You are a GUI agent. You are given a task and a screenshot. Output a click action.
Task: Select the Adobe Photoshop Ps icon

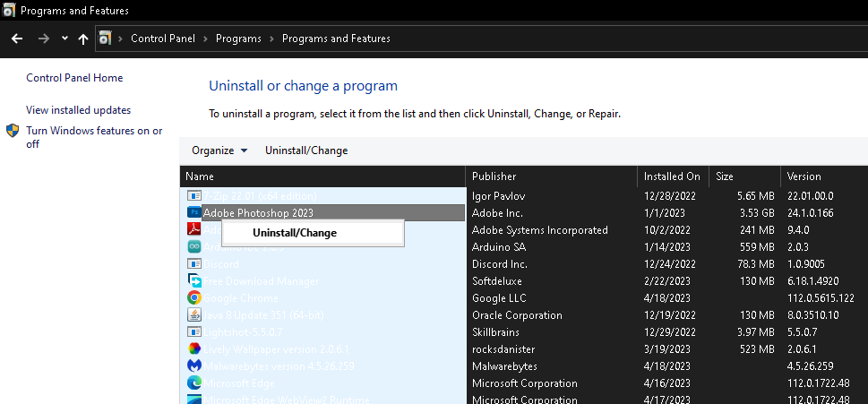point(193,212)
